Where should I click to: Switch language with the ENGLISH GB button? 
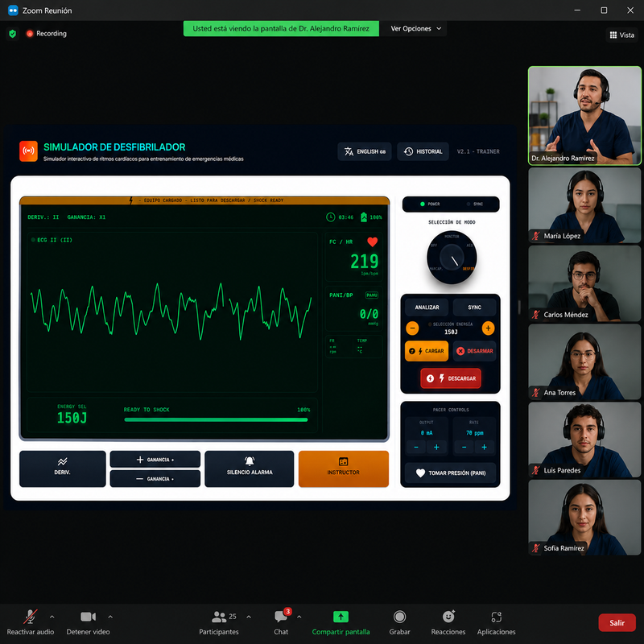click(x=365, y=151)
